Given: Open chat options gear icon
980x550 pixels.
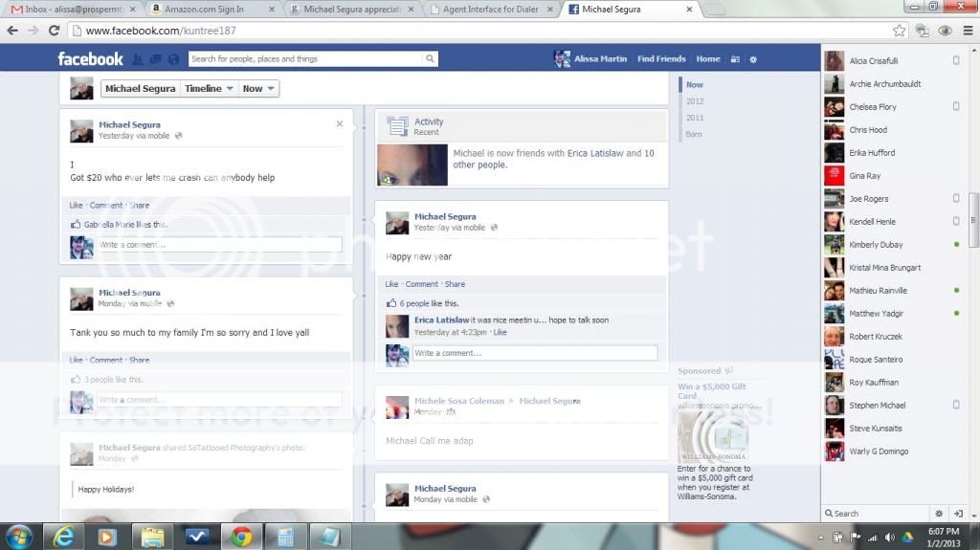Looking at the screenshot, I should (939, 513).
